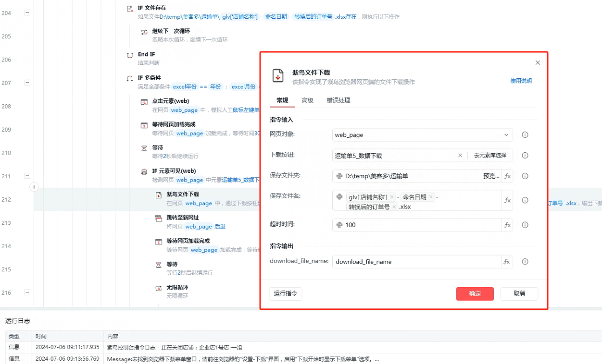
Task: Clear the download button element selection
Action: point(460,156)
